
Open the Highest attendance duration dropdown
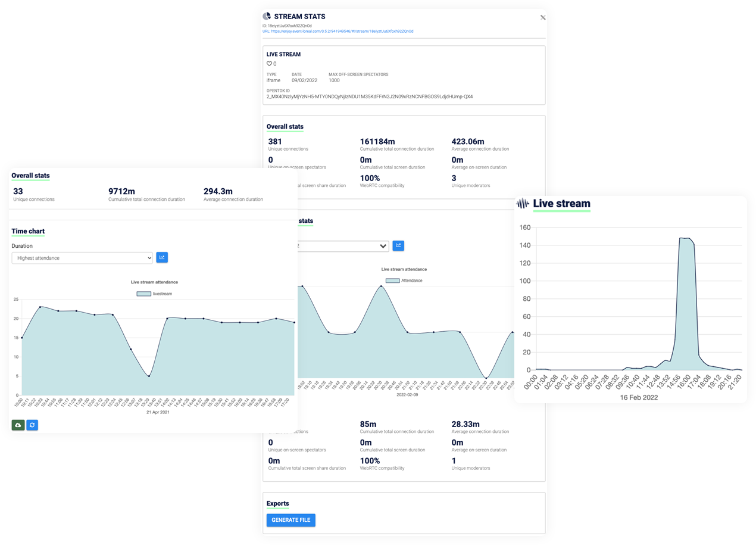point(82,258)
